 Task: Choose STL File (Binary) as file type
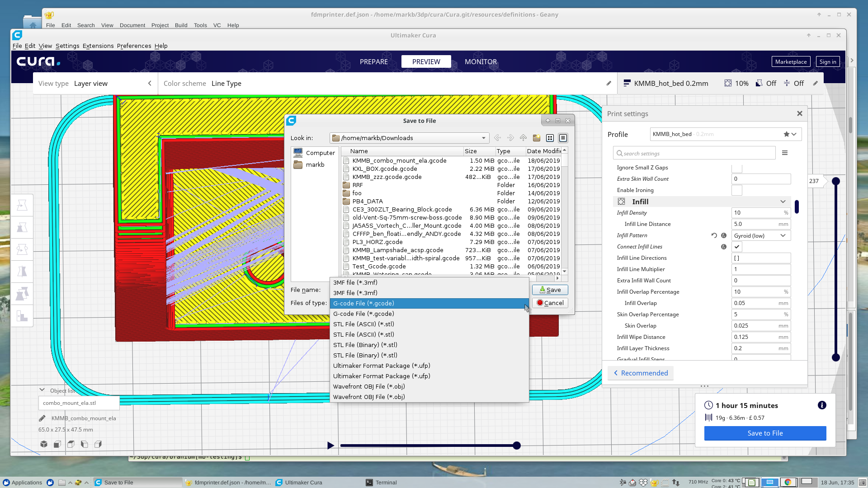365,345
